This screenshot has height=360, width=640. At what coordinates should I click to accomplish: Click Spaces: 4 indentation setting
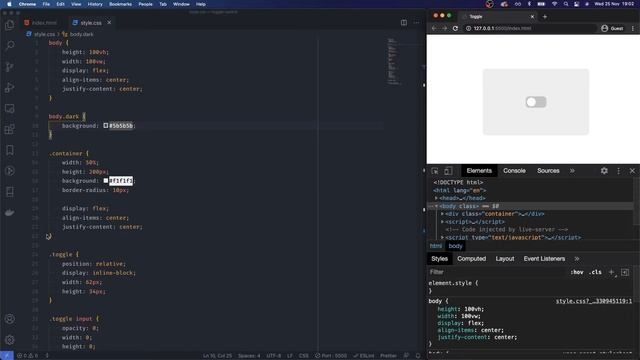pos(249,356)
